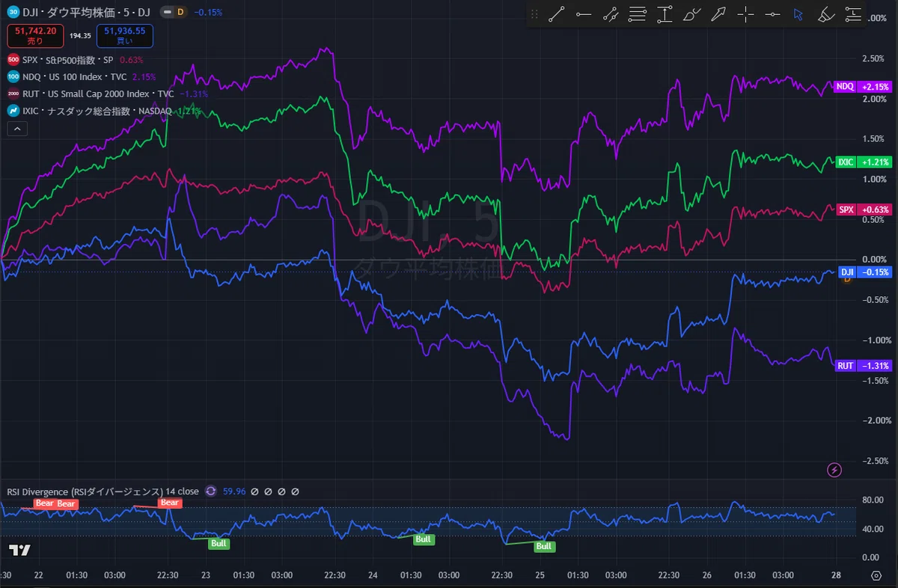
Task: Open the time axis settings gear
Action: 876,575
